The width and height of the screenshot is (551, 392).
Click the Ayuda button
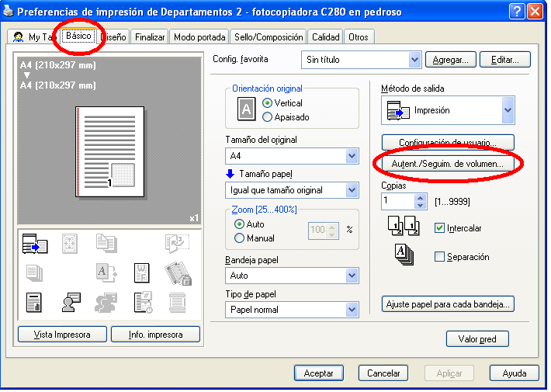pyautogui.click(x=514, y=373)
